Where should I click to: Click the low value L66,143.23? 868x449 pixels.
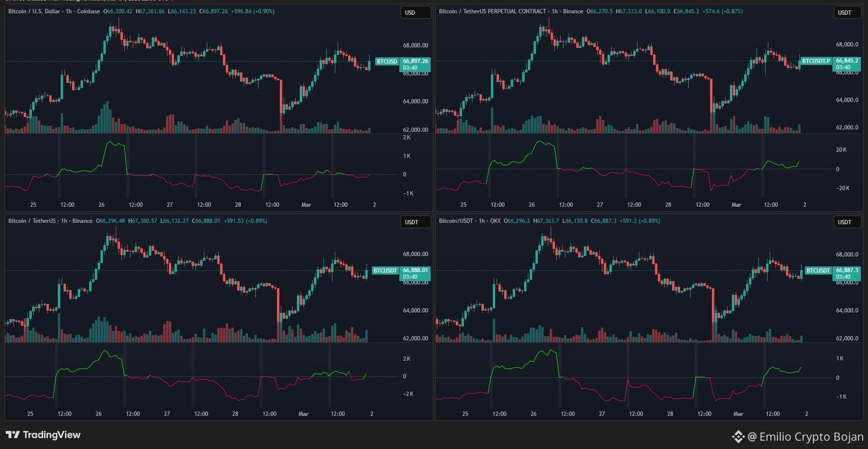tap(182, 11)
